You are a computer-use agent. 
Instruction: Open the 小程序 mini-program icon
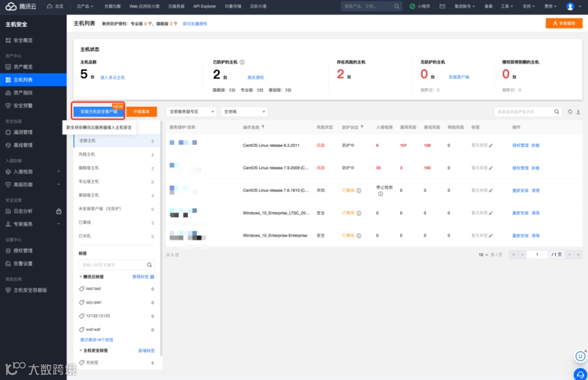(420, 7)
